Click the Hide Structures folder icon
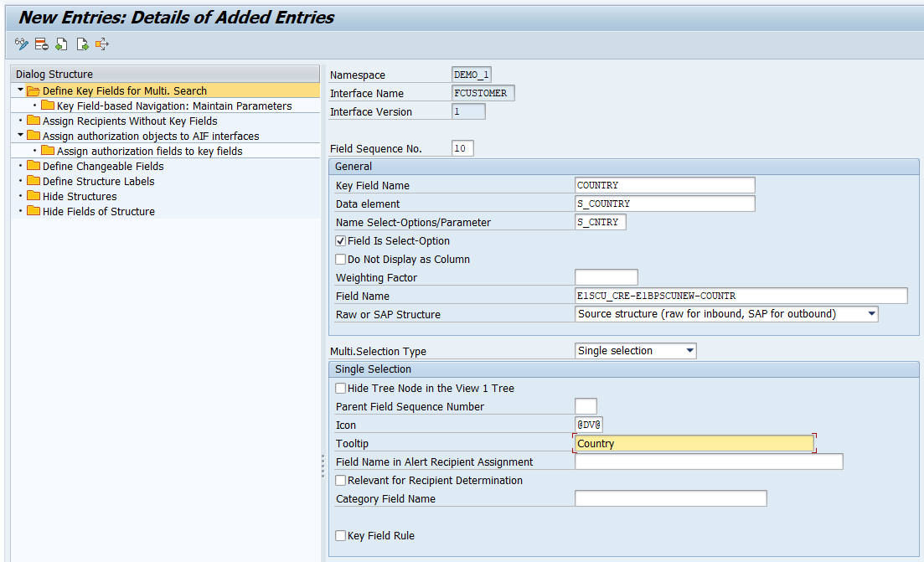Image resolution: width=924 pixels, height=562 pixels. (x=34, y=196)
